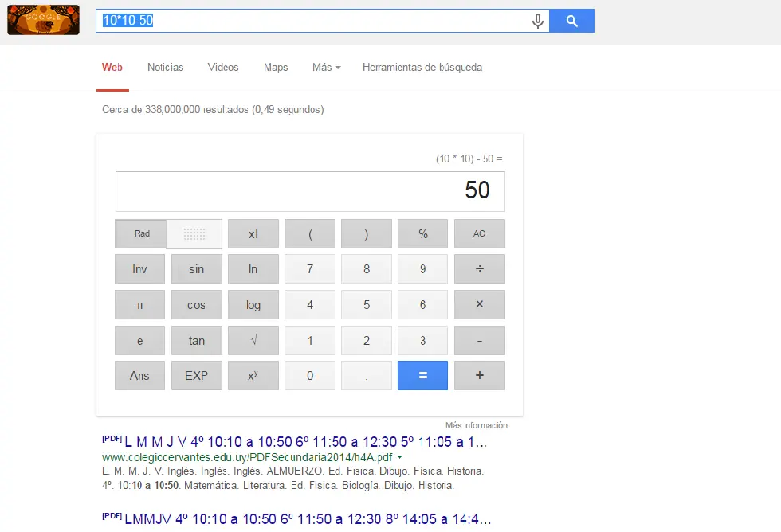Insert the π constant
This screenshot has height=532, width=781.
point(140,304)
